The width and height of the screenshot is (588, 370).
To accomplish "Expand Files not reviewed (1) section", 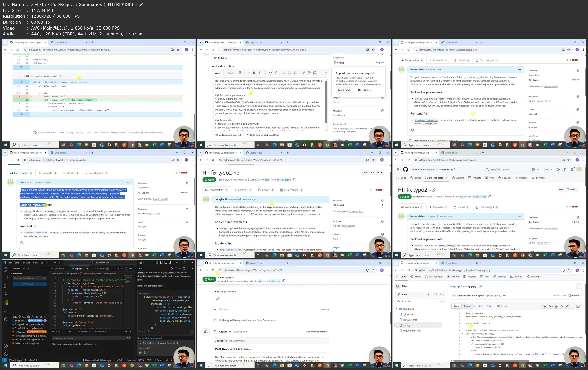I will (x=227, y=292).
